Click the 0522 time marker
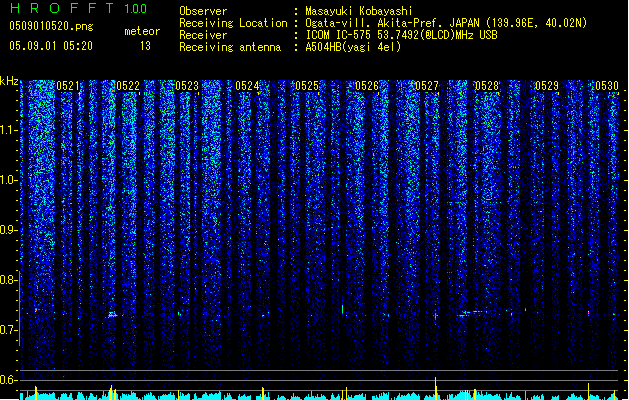Image resolution: width=629 pixels, height=400 pixels. click(x=128, y=86)
